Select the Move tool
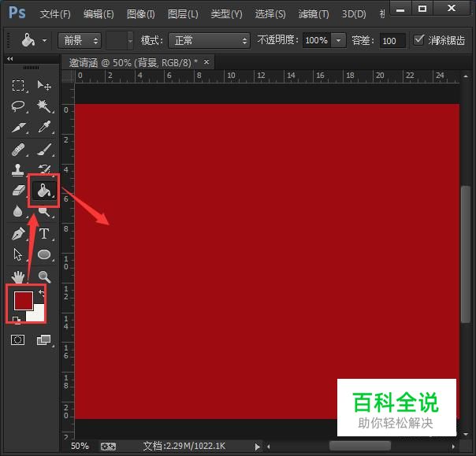The height and width of the screenshot is (456, 476). (x=44, y=86)
